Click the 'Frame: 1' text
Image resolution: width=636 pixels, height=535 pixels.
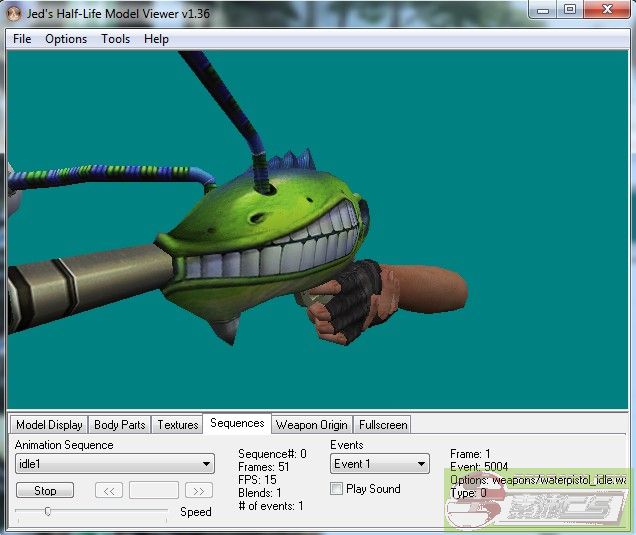tap(470, 453)
